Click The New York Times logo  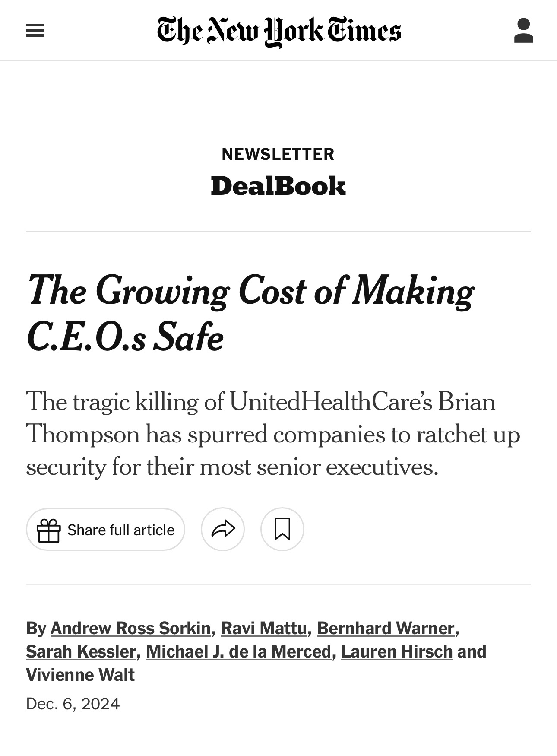tap(279, 31)
